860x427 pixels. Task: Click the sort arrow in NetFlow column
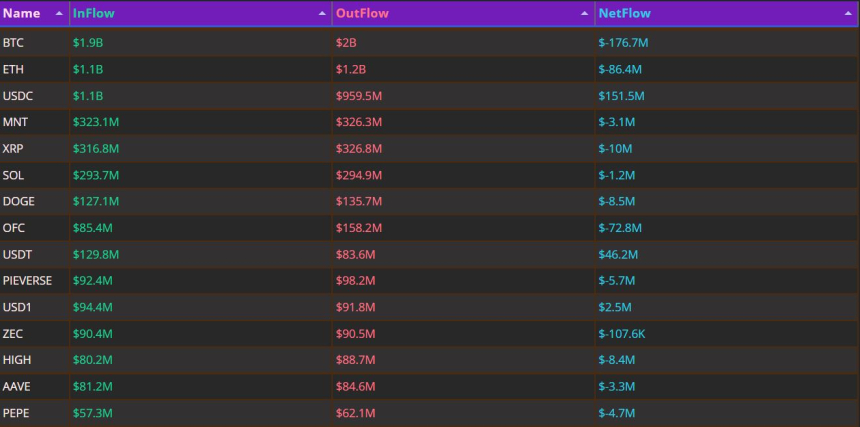(848, 14)
